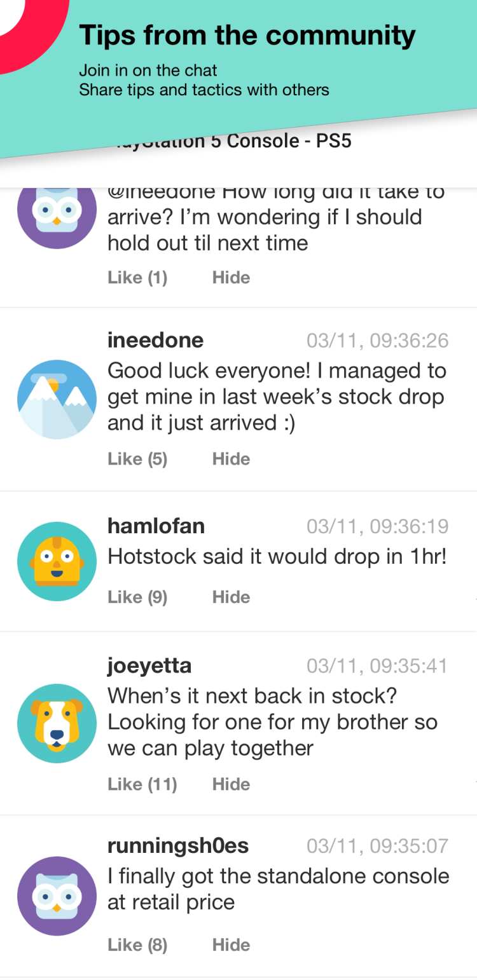
Task: Like joeyetta's back in stock question
Action: (x=142, y=784)
